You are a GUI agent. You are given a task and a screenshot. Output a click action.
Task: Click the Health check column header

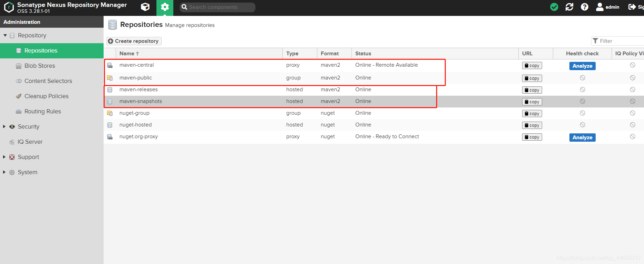582,54
